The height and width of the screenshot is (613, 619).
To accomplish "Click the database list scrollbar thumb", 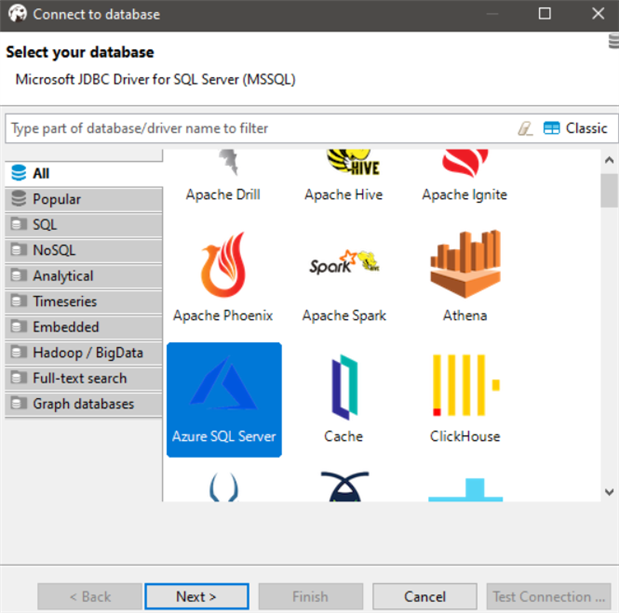I will [610, 191].
